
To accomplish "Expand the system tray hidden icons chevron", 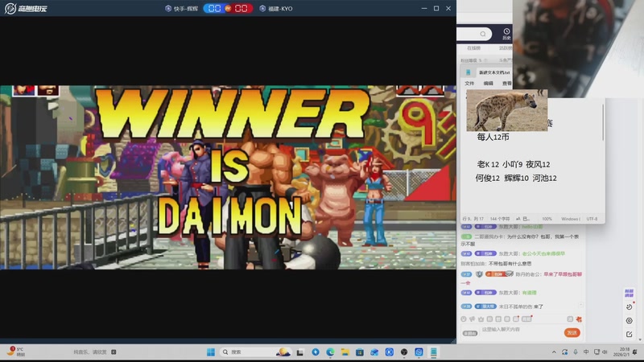I will (554, 352).
